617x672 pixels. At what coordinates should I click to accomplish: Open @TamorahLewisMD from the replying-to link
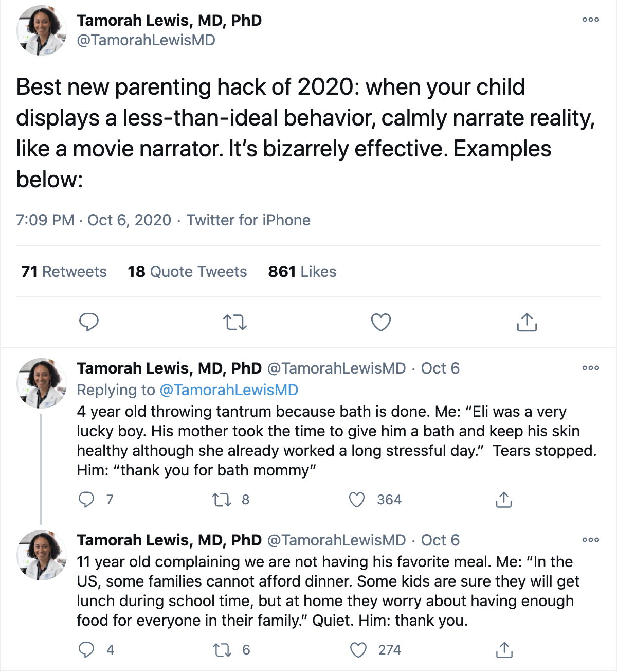click(x=229, y=390)
